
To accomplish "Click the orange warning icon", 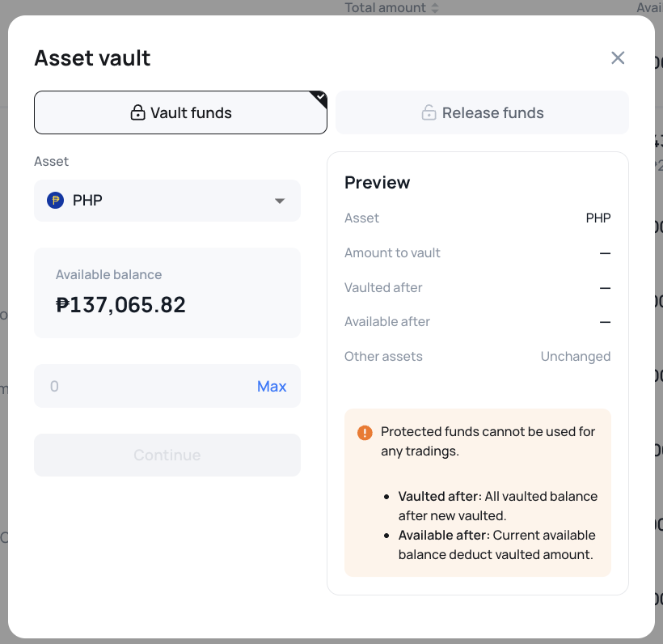I will coord(365,433).
